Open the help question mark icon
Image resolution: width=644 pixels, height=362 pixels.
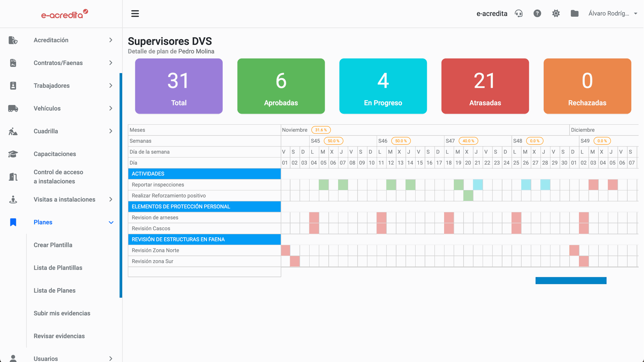pyautogui.click(x=537, y=13)
